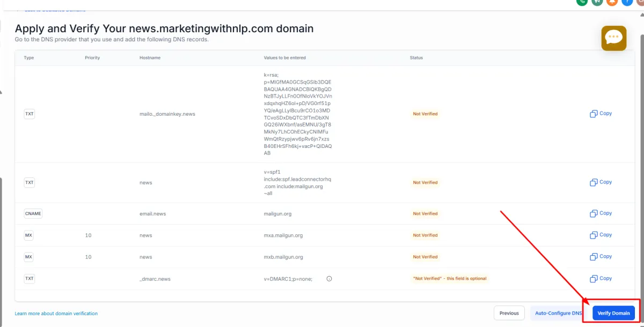
Task: Click the DMARC value info icon
Action: point(330,279)
